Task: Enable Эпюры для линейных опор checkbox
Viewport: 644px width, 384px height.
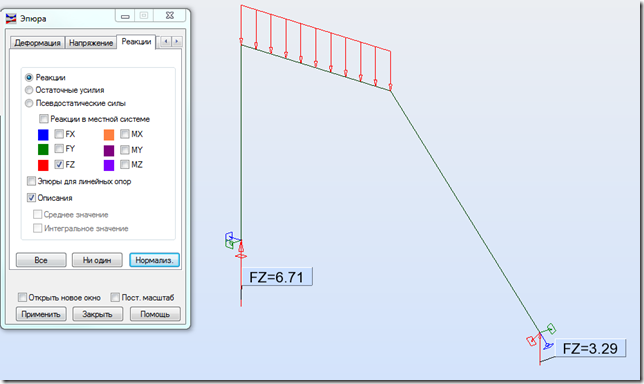Action: tap(31, 181)
